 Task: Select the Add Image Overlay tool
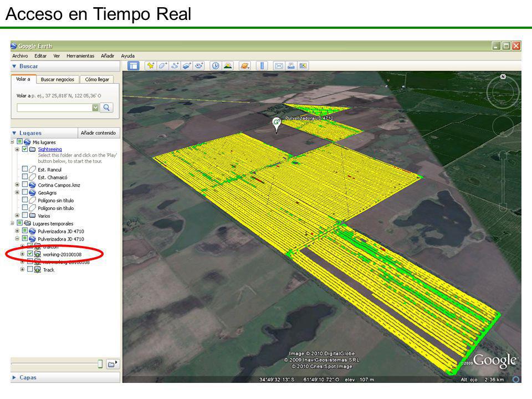click(x=187, y=66)
